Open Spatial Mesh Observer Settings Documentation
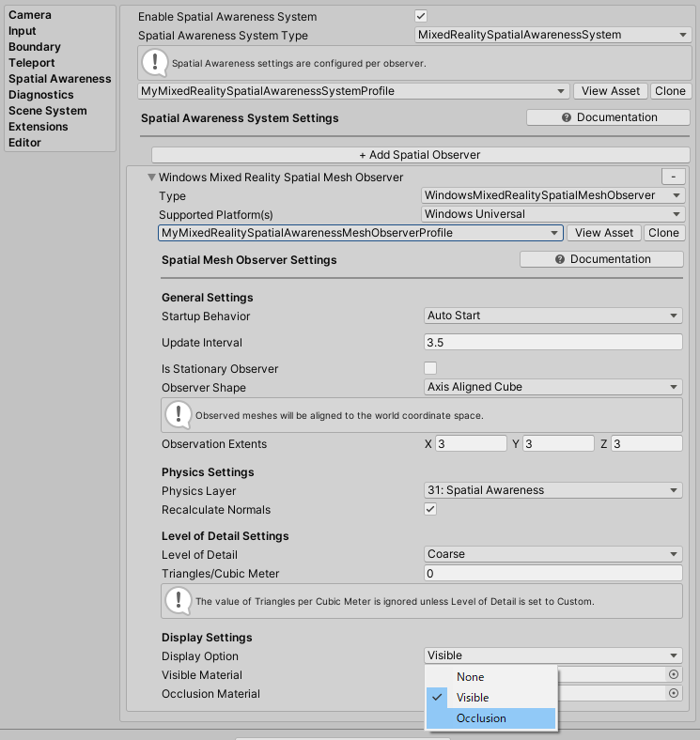700x740 pixels. pyautogui.click(x=601, y=259)
